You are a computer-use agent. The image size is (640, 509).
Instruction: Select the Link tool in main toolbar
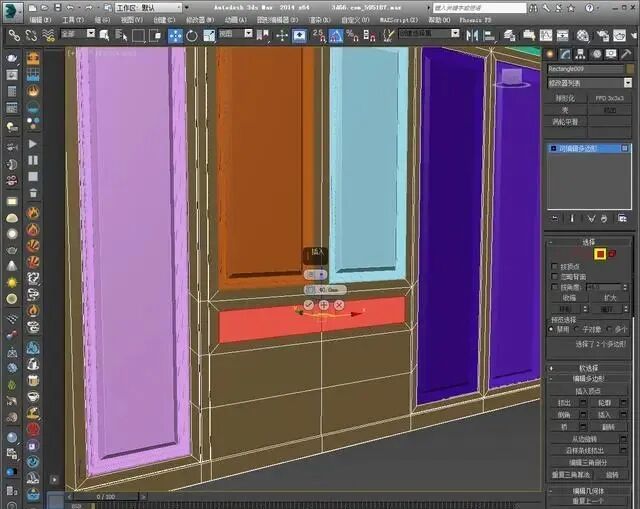14,36
